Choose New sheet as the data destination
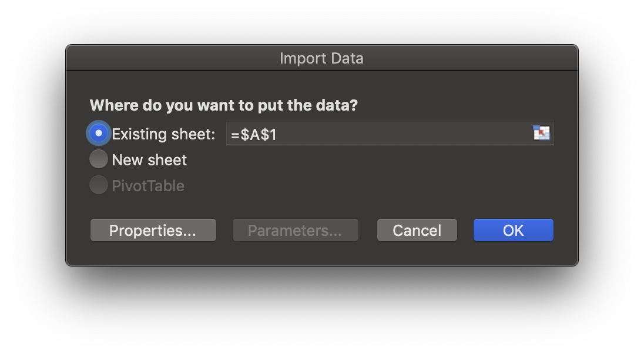 tap(99, 159)
